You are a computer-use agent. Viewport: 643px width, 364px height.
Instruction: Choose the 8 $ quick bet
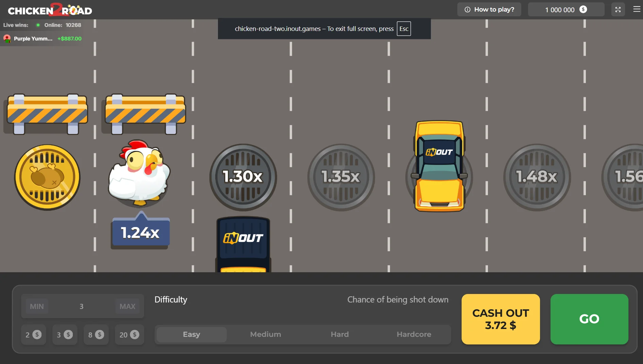pyautogui.click(x=96, y=335)
